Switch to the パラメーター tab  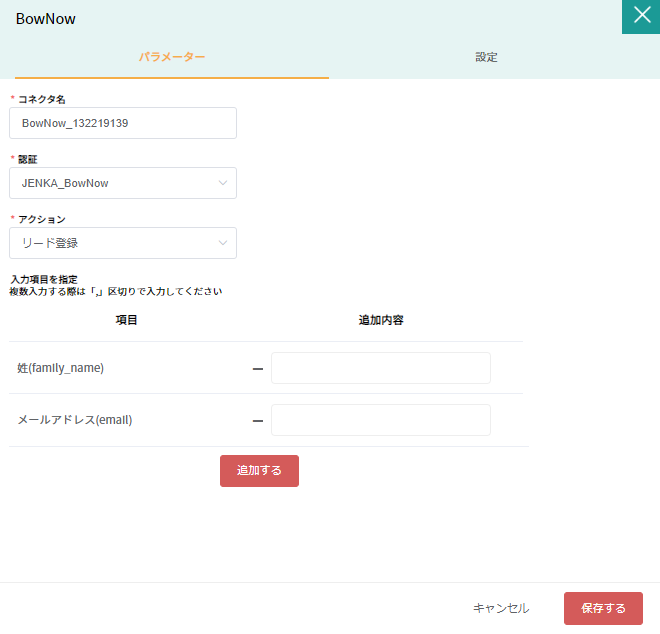172,57
